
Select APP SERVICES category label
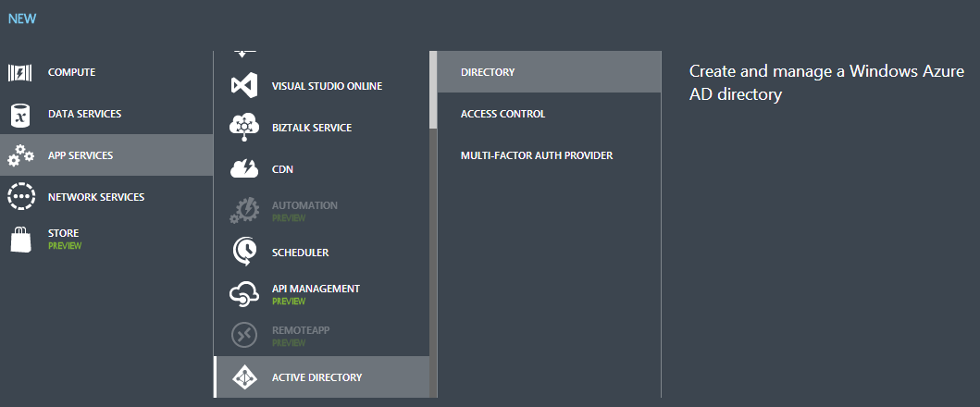[x=81, y=155]
